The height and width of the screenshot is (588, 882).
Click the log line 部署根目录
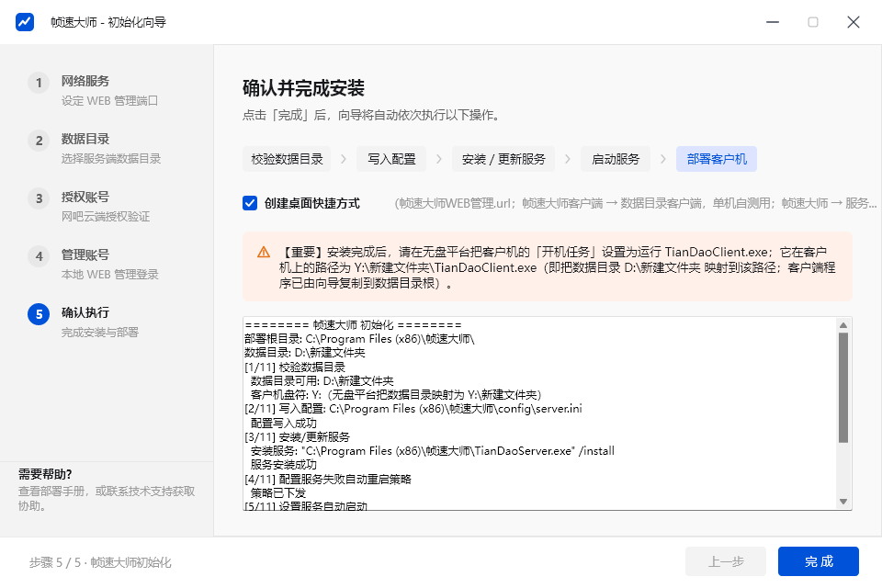coord(359,339)
